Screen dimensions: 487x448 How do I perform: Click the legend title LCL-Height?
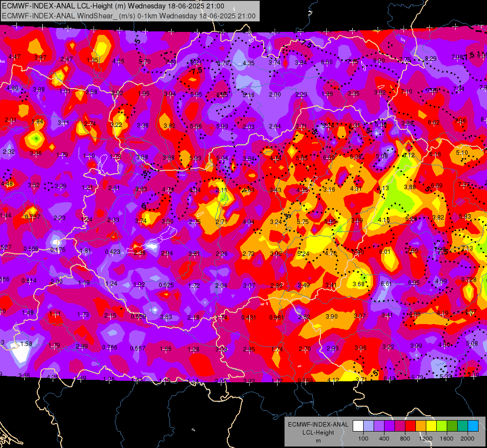(318, 433)
